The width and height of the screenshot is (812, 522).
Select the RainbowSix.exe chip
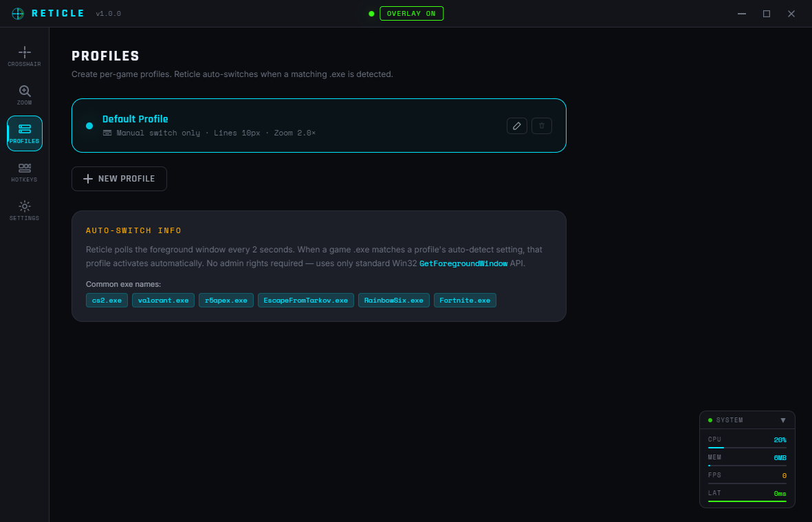click(x=393, y=301)
